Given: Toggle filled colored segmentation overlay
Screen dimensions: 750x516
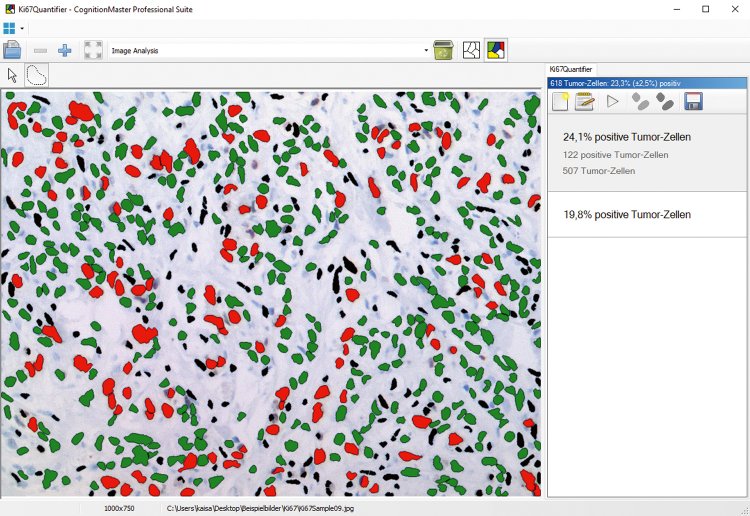Looking at the screenshot, I should 496,50.
